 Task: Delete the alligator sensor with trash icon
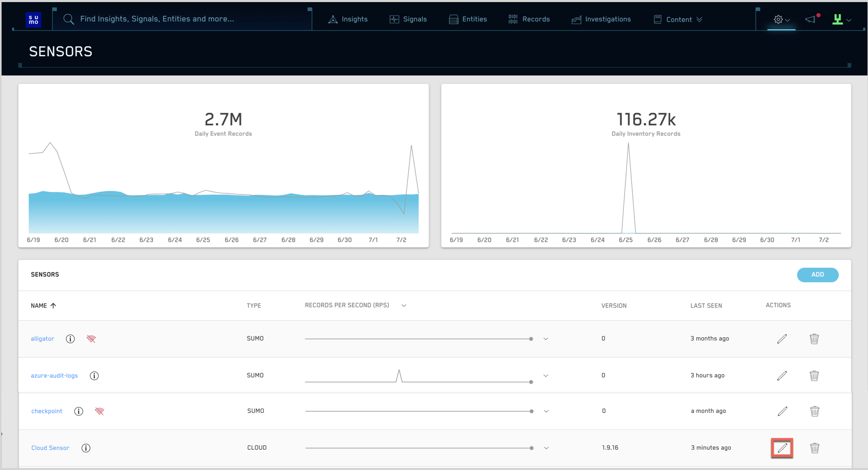pyautogui.click(x=814, y=339)
